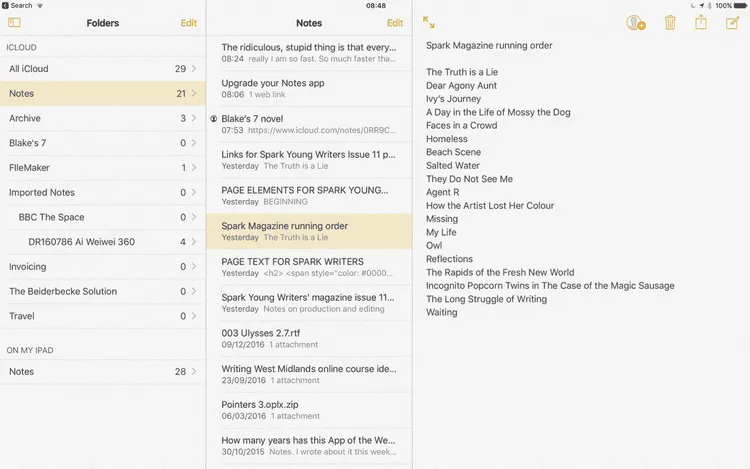Tap 'The Long Struggle of Writing'
Screen dimensions: 750x469
coord(486,299)
